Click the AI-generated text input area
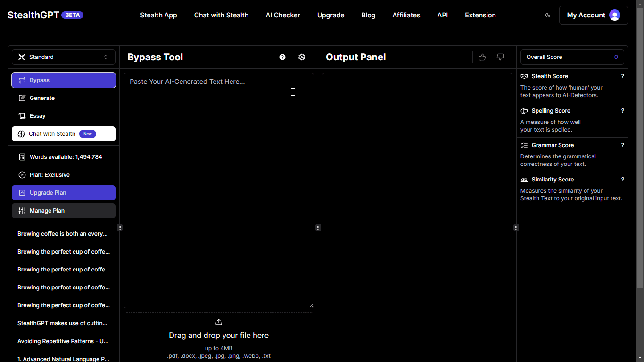Viewport: 644px width, 362px height. tap(219, 189)
